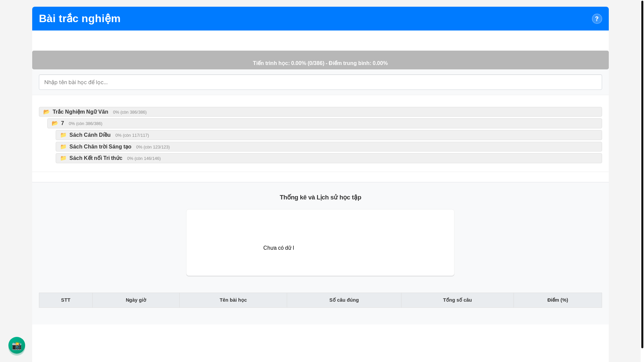Click the 0% (còn 117/117) progress text
Viewport: 644px width, 362px height.
tap(132, 135)
